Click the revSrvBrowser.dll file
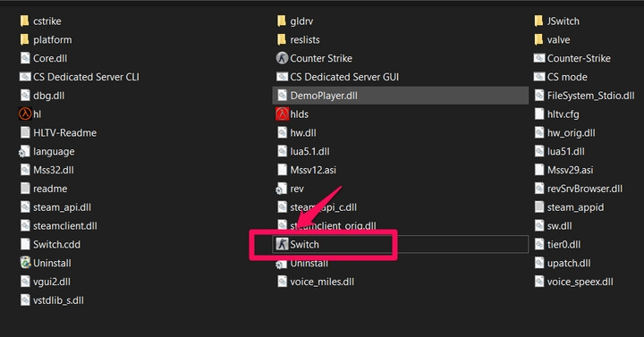The image size is (644, 337). coord(578,189)
